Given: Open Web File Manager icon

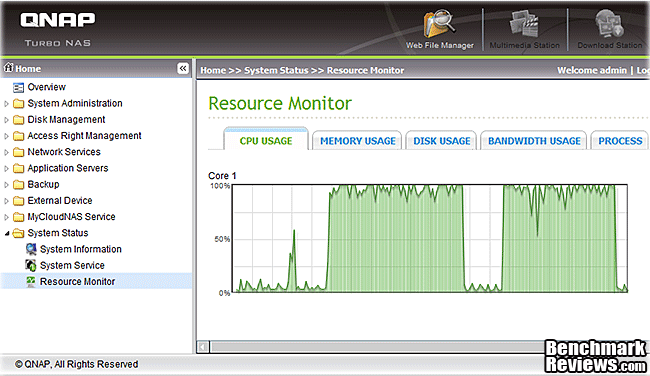Looking at the screenshot, I should click(x=439, y=24).
